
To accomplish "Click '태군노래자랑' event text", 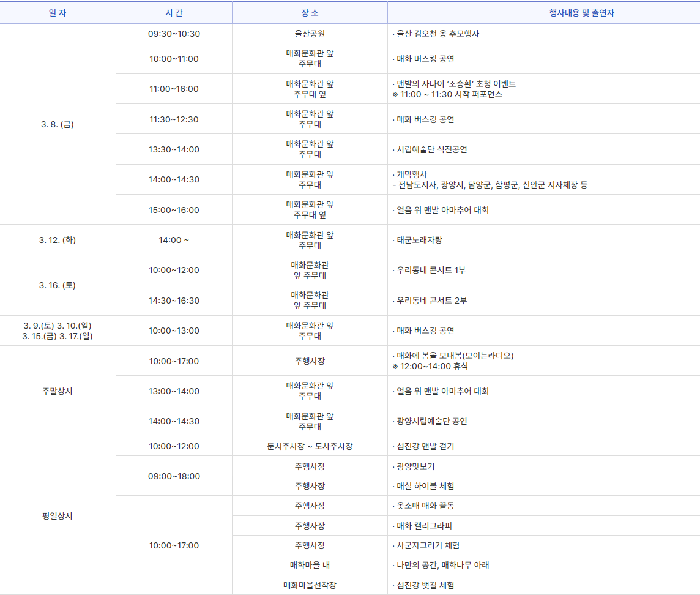I will (419, 240).
